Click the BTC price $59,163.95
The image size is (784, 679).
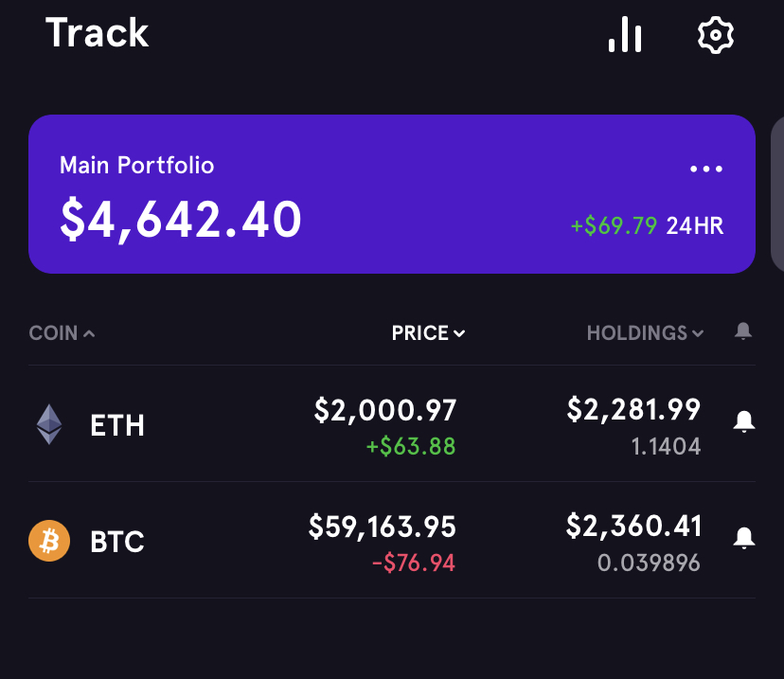tap(382, 527)
